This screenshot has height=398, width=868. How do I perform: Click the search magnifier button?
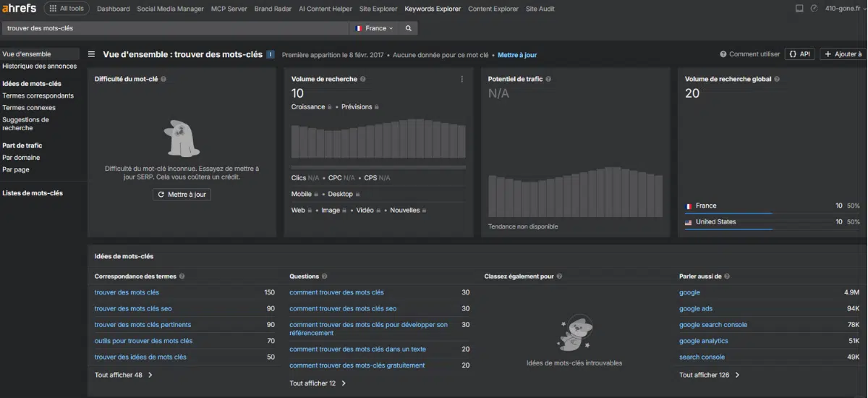tap(408, 28)
